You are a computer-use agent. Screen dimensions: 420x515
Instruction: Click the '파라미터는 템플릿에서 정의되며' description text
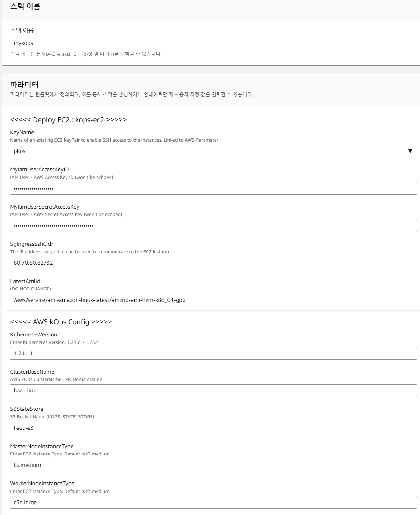point(132,94)
